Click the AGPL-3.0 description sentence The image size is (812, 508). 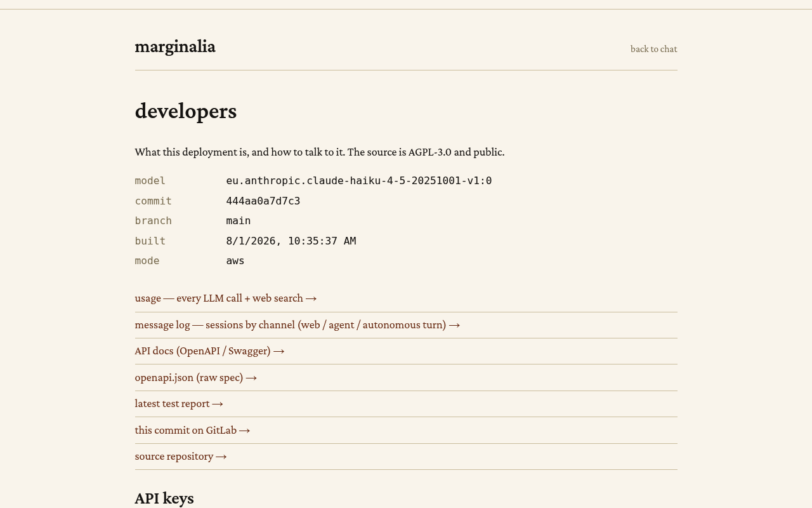point(320,152)
